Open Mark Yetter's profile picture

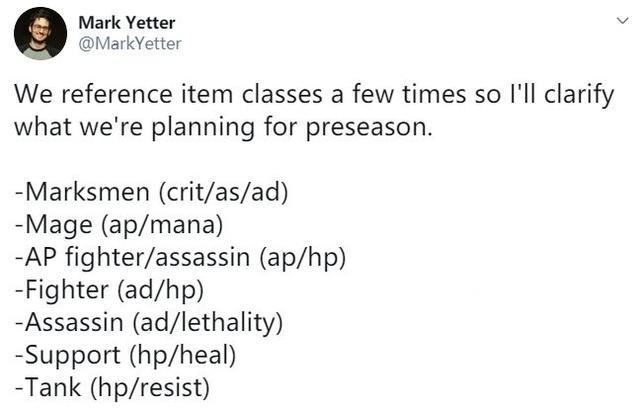click(x=40, y=33)
